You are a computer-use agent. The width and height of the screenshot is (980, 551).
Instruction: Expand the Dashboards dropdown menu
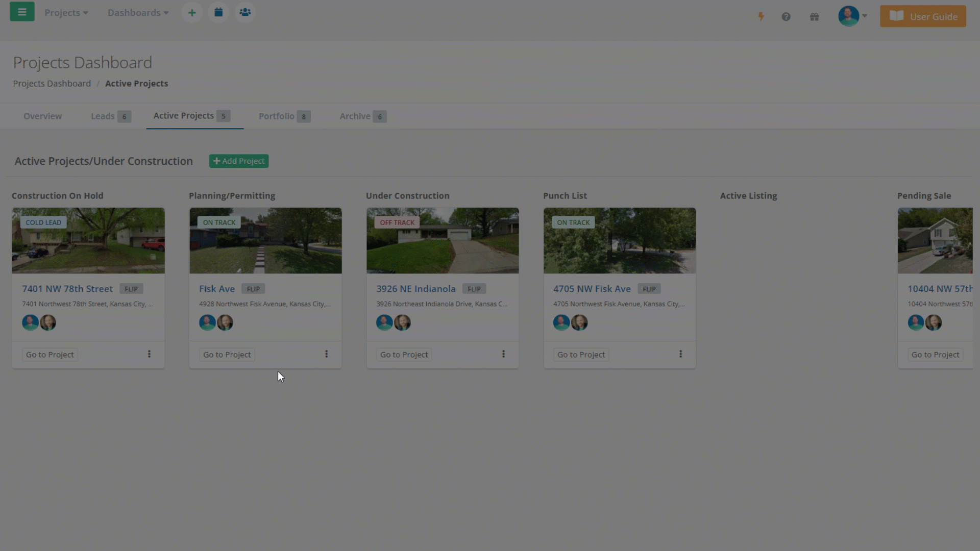138,13
